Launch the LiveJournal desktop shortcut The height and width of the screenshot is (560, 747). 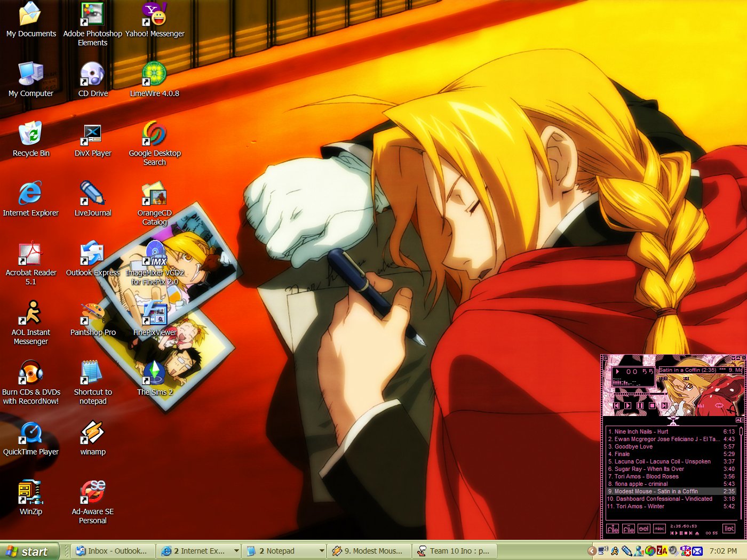coord(93,199)
